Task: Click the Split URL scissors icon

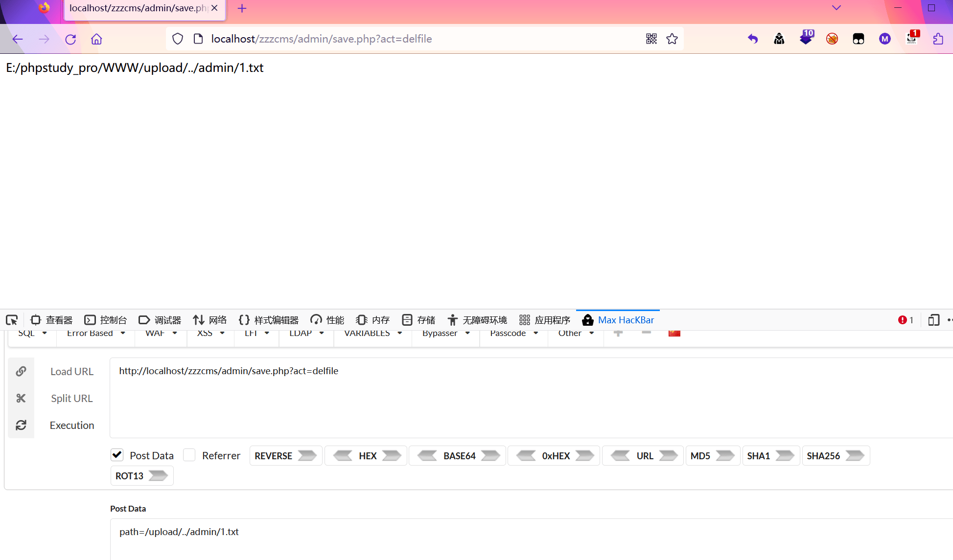Action: [21, 398]
